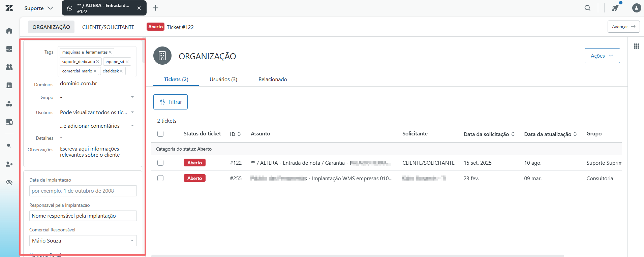Remove the comercial_mario tag

[95, 71]
